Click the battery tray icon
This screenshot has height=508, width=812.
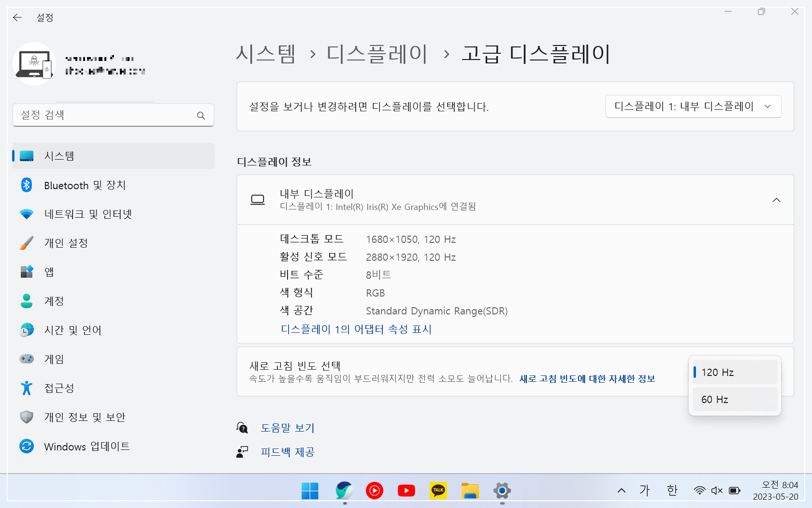point(735,491)
